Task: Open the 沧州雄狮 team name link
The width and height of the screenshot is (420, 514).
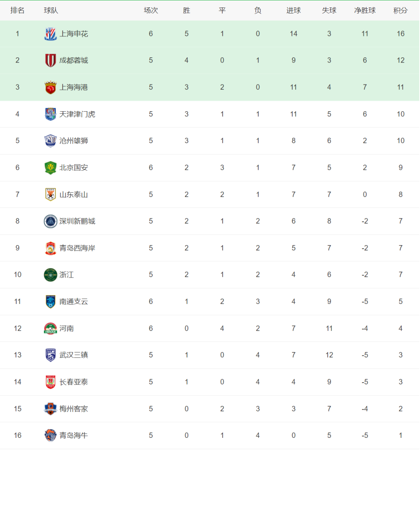Action: 73,141
